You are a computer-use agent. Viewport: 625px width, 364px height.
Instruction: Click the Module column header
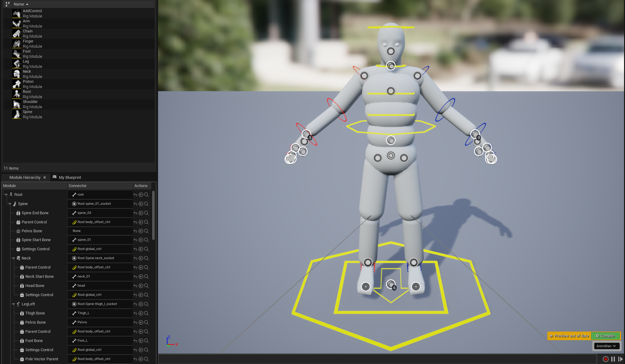(34, 186)
